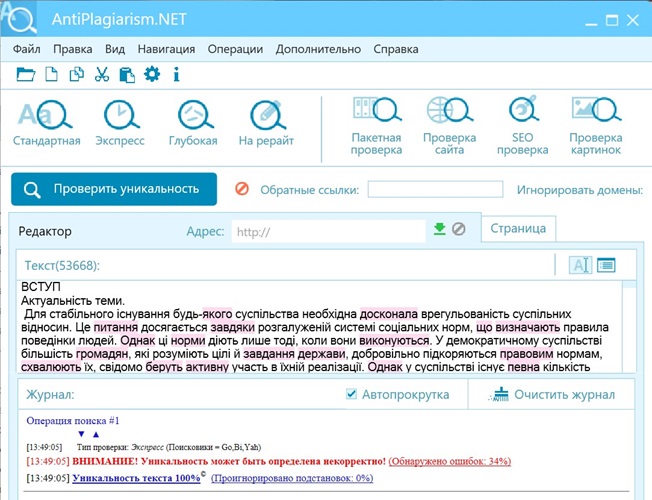The width and height of the screenshot is (652, 500).
Task: Start На рерайт check mode
Action: [266, 124]
